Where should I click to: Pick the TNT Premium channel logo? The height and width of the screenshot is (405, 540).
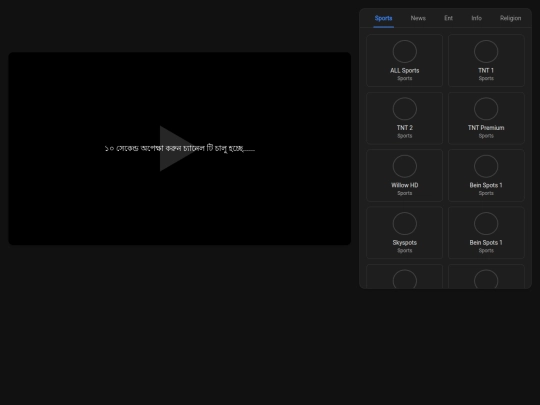click(486, 109)
